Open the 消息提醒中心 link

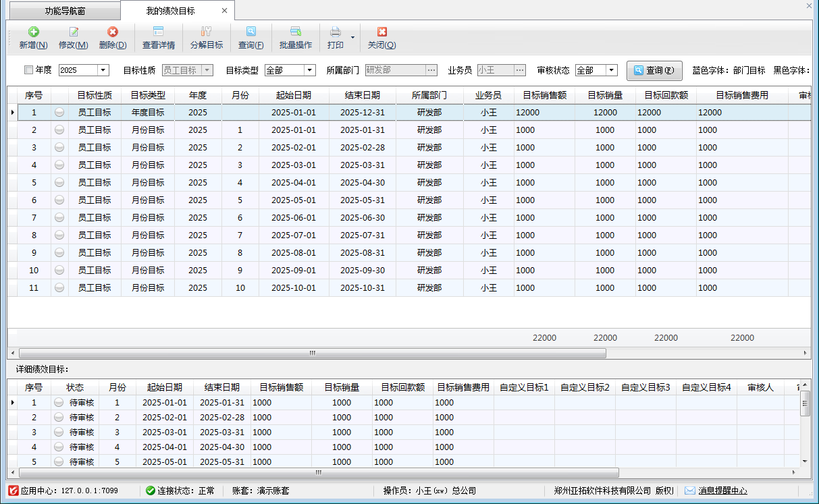[722, 491]
